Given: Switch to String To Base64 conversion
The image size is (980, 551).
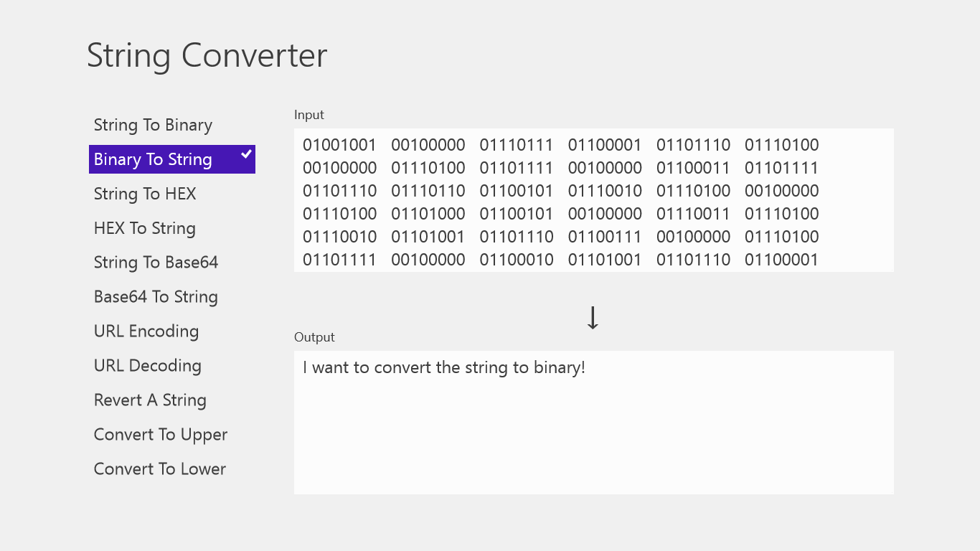Looking at the screenshot, I should coord(156,263).
